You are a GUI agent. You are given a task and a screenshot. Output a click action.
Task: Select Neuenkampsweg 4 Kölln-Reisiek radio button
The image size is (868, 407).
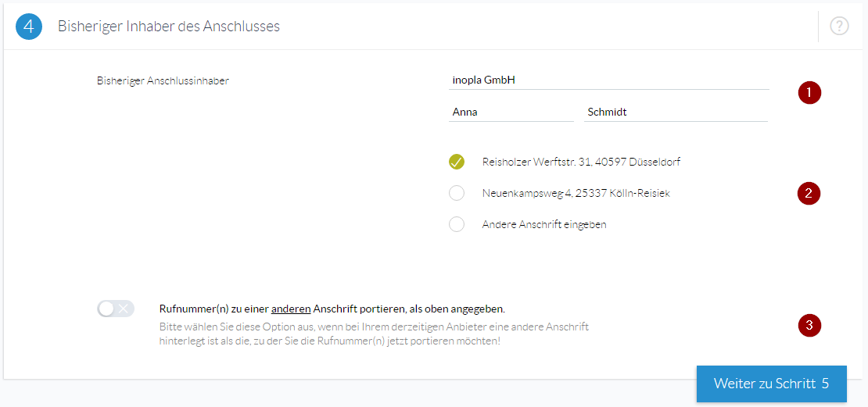457,193
